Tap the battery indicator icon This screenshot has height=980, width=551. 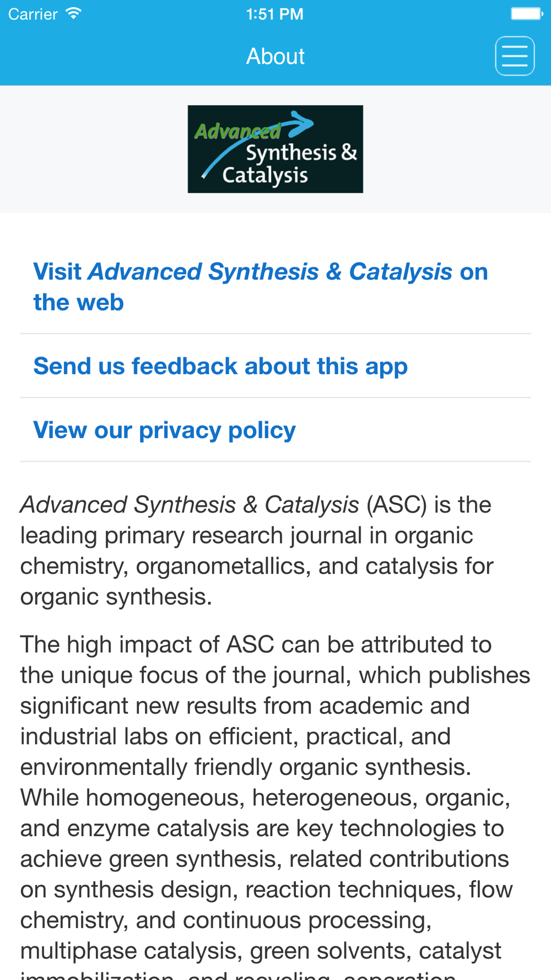point(527,14)
